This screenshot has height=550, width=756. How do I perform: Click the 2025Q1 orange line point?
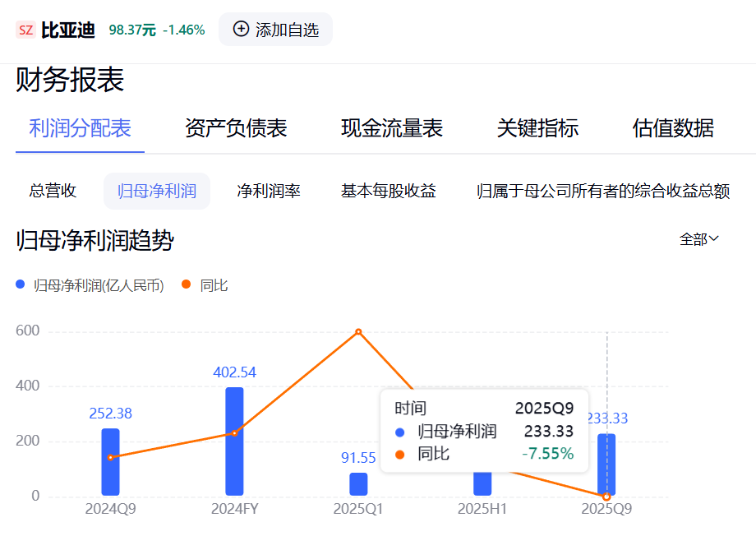click(358, 332)
